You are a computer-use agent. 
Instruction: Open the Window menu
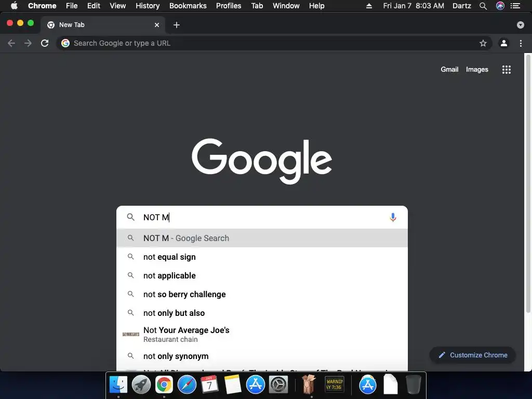point(286,6)
